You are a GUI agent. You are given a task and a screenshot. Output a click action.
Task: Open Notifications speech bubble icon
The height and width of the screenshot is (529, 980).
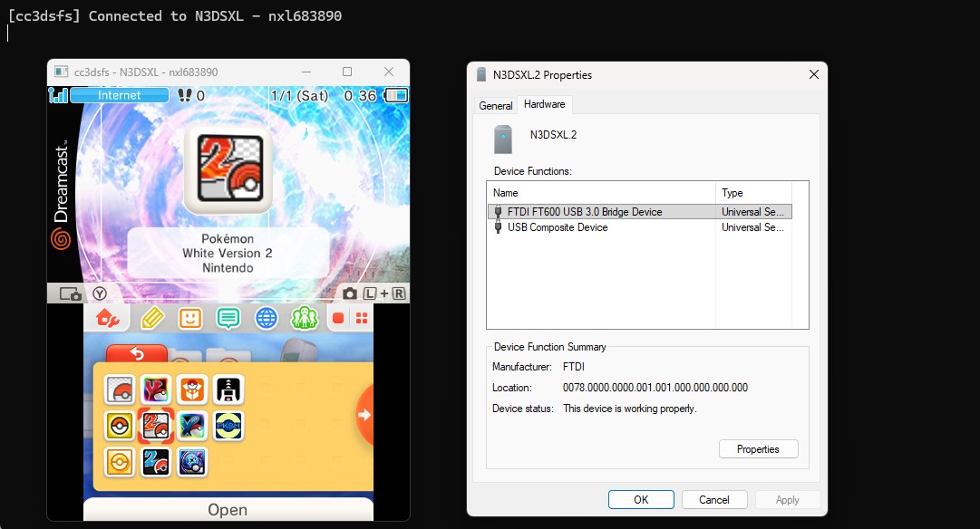(x=228, y=319)
